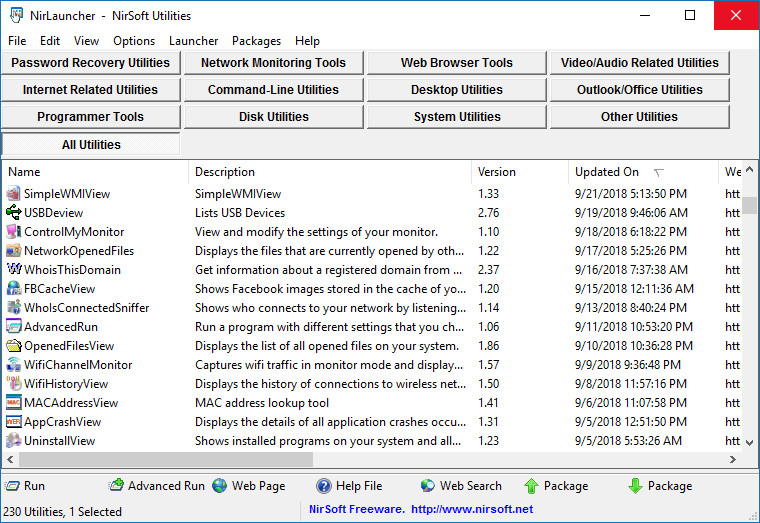The height and width of the screenshot is (523, 760).
Task: Click the Help File question-mark icon
Action: pyautogui.click(x=324, y=486)
